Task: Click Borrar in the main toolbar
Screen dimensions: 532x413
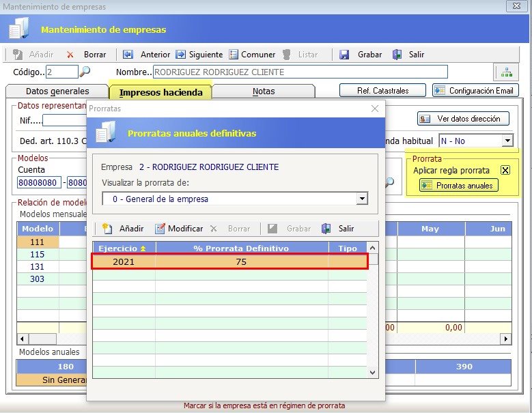Action: (87, 55)
